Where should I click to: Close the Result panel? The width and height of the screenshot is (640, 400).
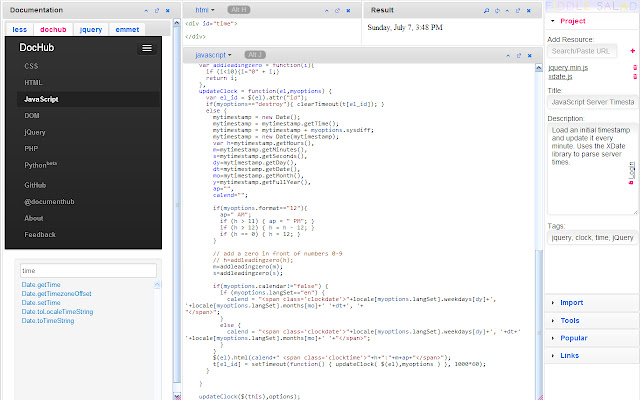pyautogui.click(x=529, y=11)
